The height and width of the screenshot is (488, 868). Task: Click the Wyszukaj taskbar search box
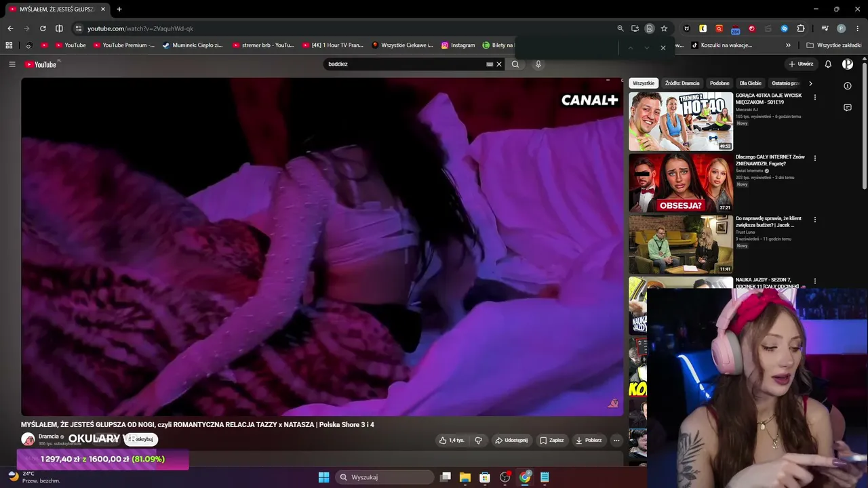[x=385, y=477]
